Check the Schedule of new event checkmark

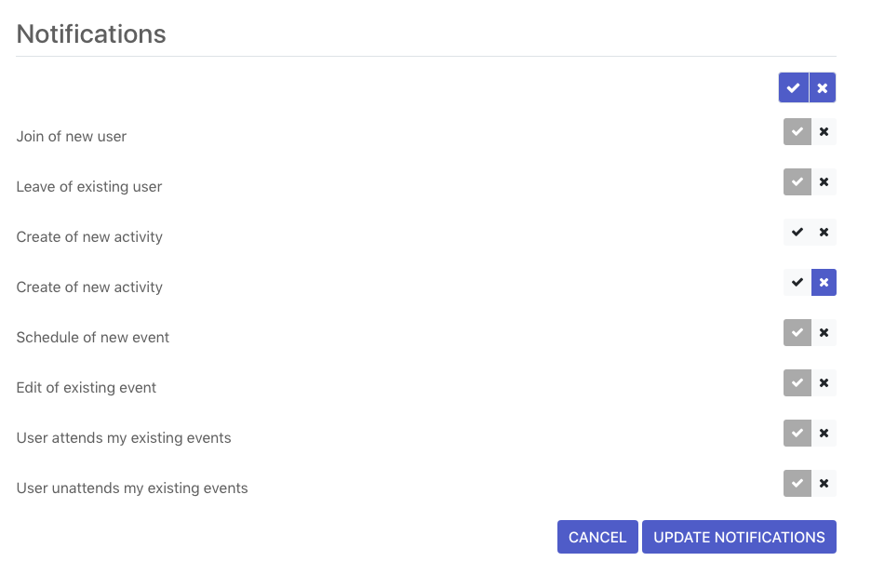click(x=797, y=332)
